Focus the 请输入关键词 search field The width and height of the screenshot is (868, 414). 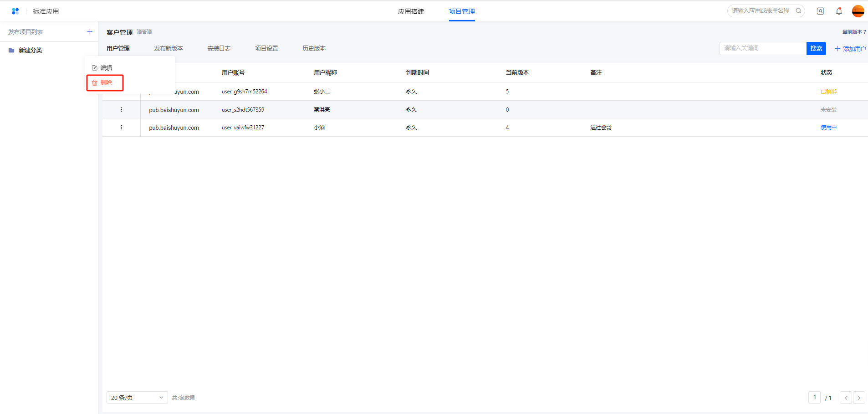click(763, 48)
